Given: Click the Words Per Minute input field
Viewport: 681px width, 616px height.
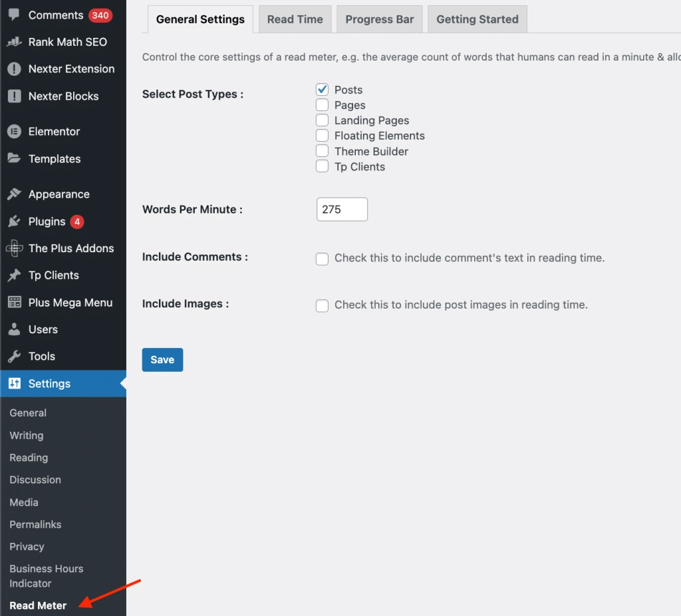Looking at the screenshot, I should click(x=342, y=210).
